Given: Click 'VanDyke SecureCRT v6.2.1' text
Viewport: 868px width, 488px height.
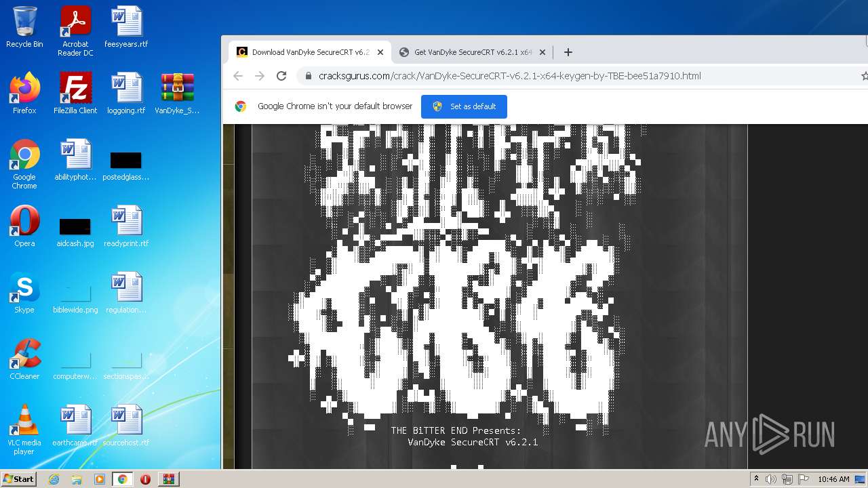Looking at the screenshot, I should (x=473, y=442).
